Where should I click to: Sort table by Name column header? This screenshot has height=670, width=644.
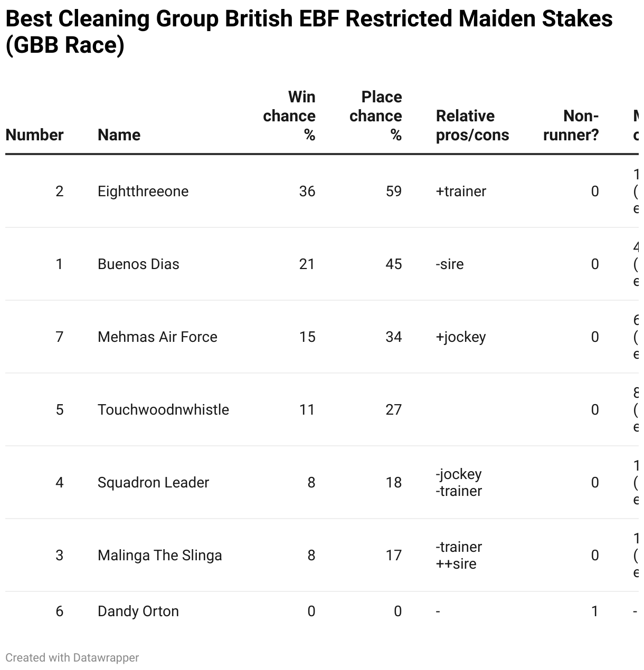[119, 135]
